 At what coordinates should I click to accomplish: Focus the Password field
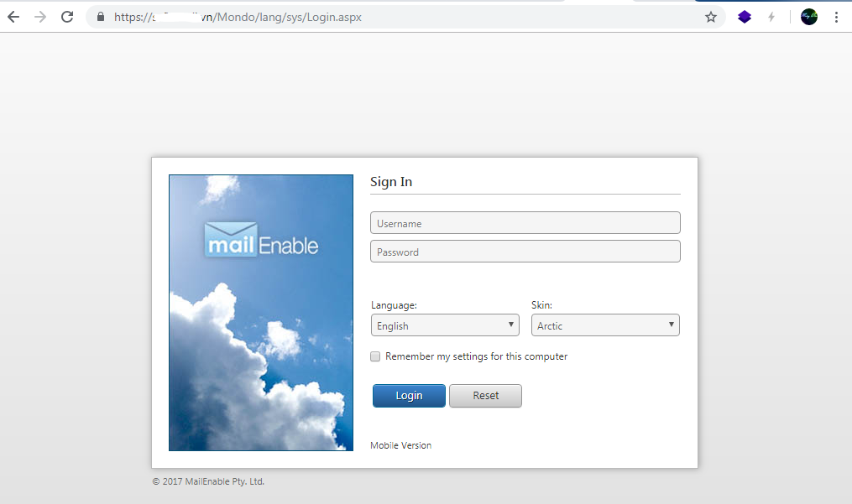pyautogui.click(x=525, y=252)
